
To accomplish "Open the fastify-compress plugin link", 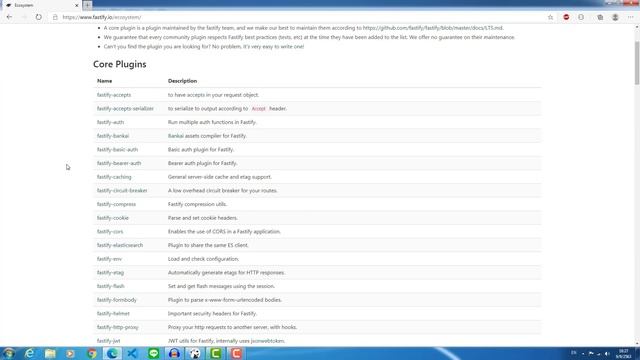I will click(x=116, y=204).
